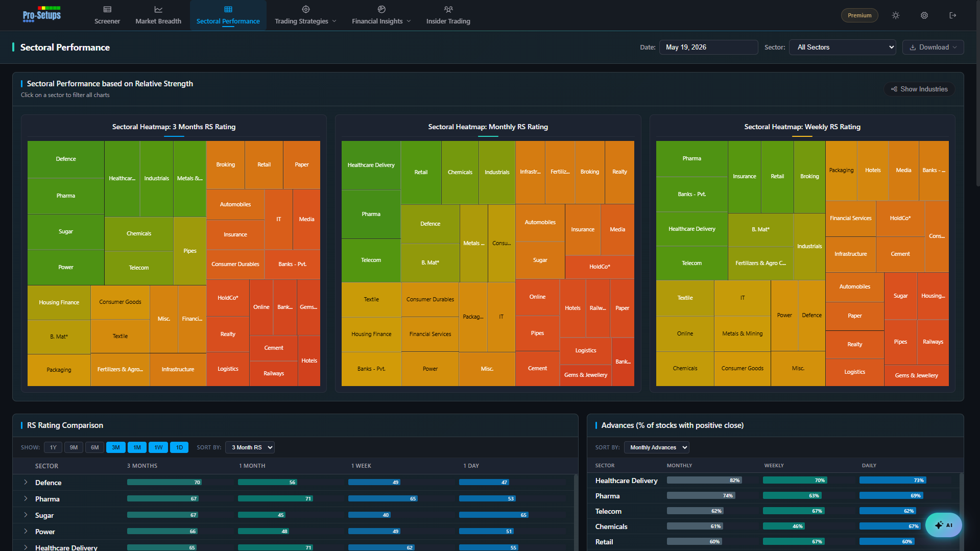
Task: Expand the Defence sector row
Action: point(26,482)
